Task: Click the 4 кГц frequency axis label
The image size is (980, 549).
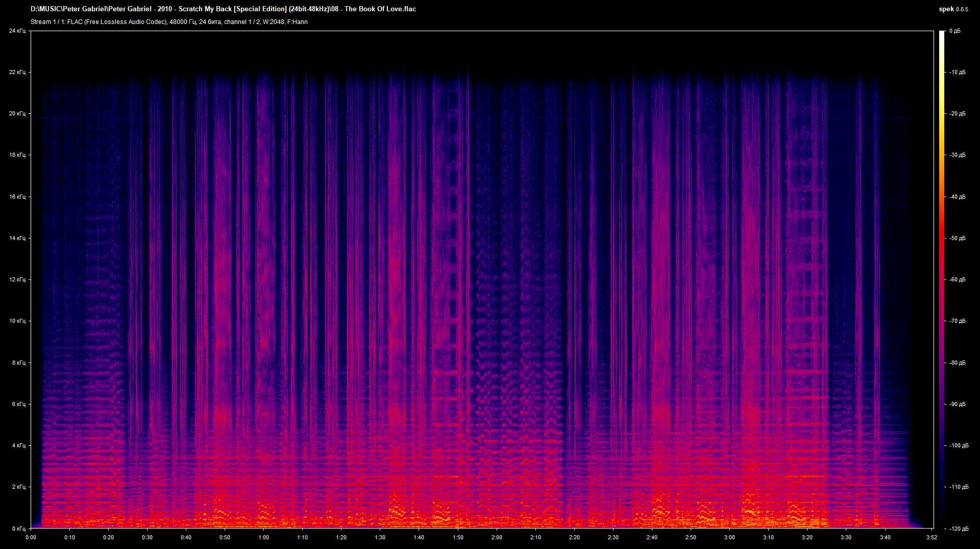Action: pyautogui.click(x=18, y=446)
